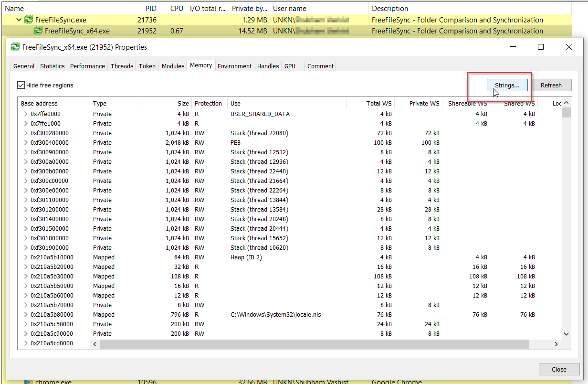This screenshot has height=384, width=588.
Task: Collapse the FreeFileSync.exe process tree
Action: (19, 20)
